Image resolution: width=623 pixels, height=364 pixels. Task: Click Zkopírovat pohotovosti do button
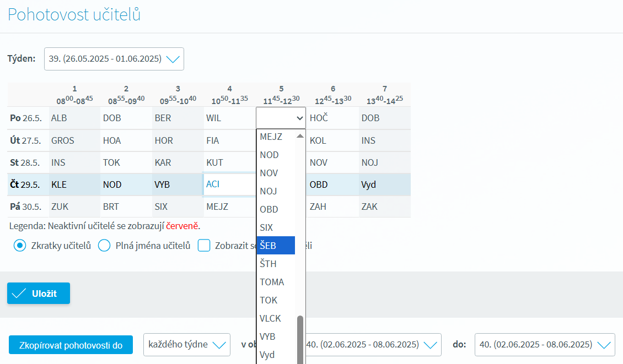[x=71, y=345]
